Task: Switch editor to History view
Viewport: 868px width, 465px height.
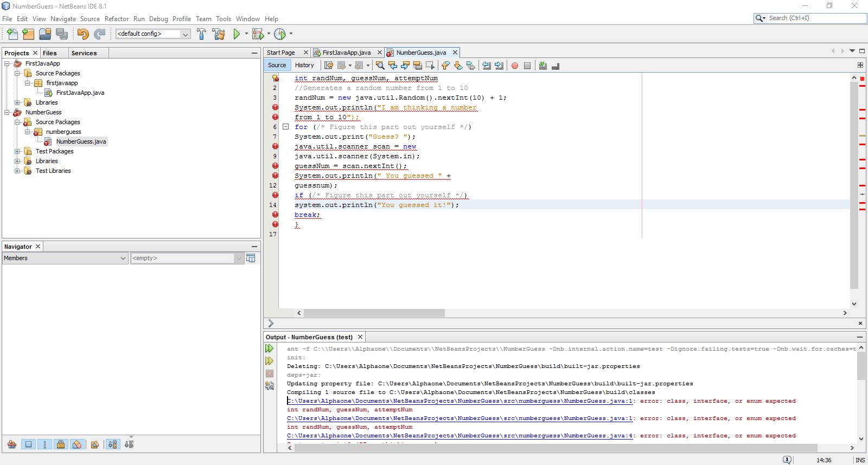Action: pyautogui.click(x=304, y=65)
